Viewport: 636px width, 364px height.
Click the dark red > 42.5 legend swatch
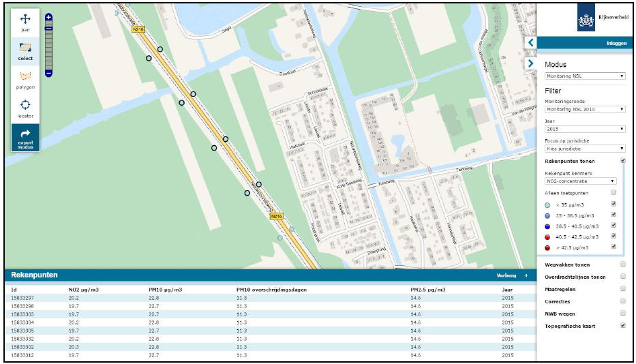click(547, 248)
